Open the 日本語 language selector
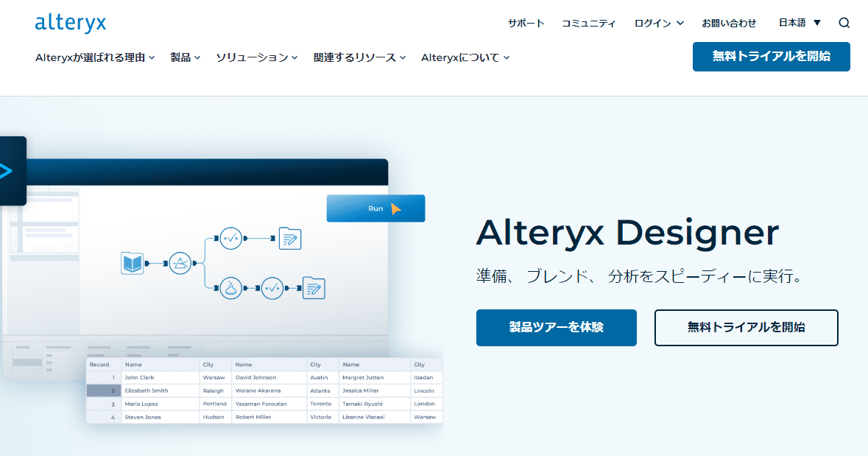 point(800,23)
